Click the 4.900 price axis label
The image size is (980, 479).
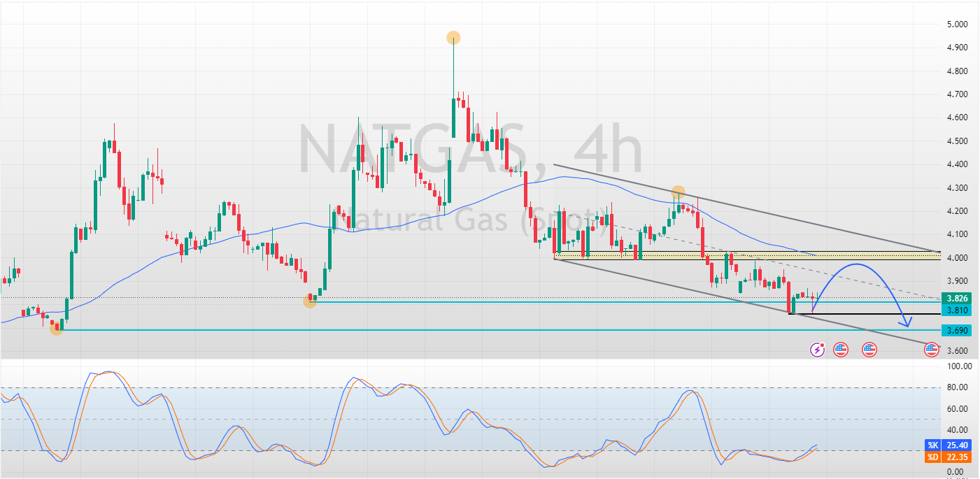[x=958, y=48]
